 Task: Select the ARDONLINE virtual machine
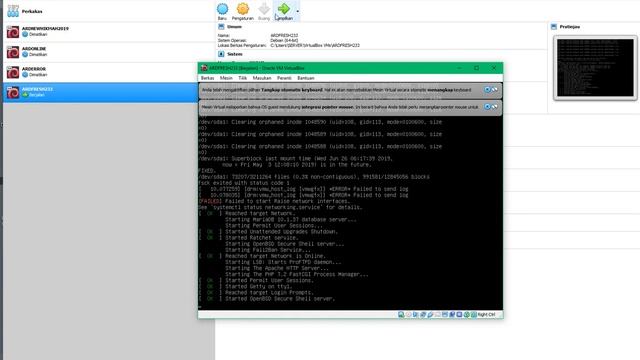tap(108, 52)
